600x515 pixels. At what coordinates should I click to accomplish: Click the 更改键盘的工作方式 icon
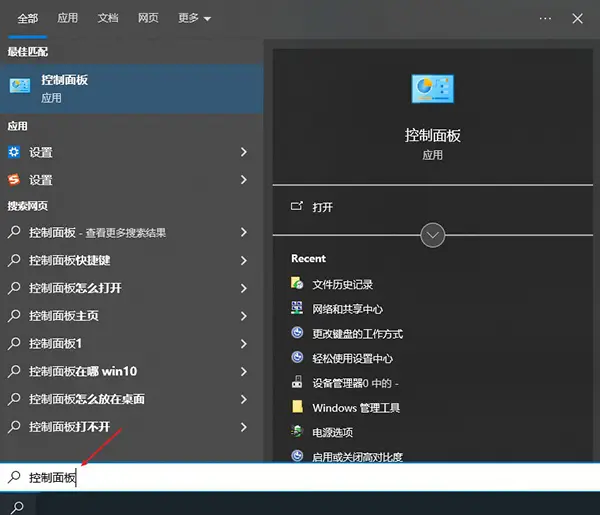297,332
